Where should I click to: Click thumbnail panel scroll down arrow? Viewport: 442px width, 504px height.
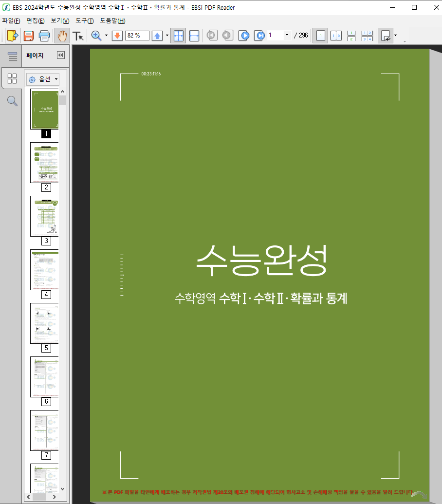pyautogui.click(x=63, y=489)
